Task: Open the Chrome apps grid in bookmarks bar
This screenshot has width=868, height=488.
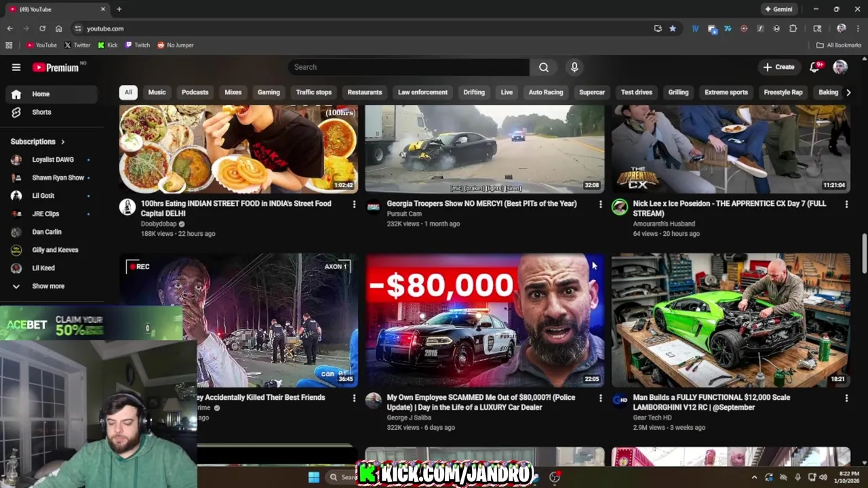Action: [x=9, y=45]
